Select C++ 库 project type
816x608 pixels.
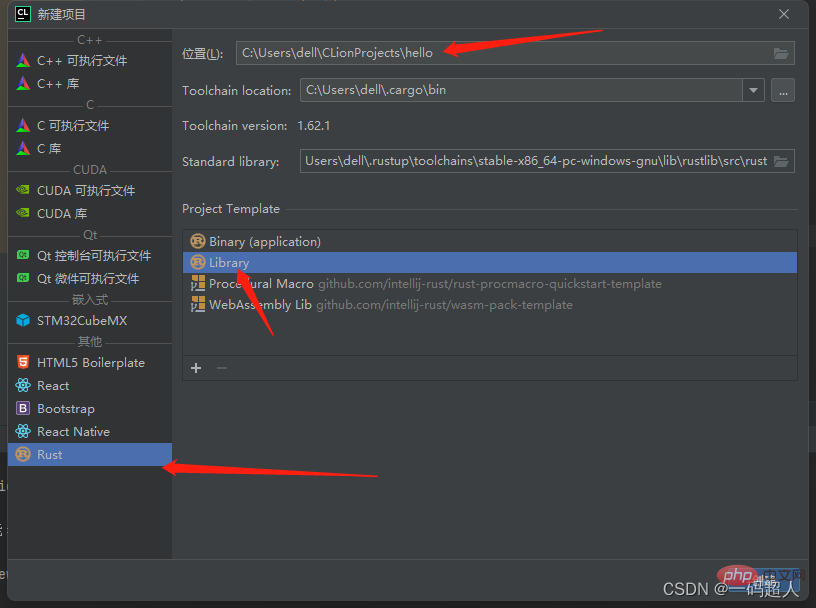tap(90, 83)
